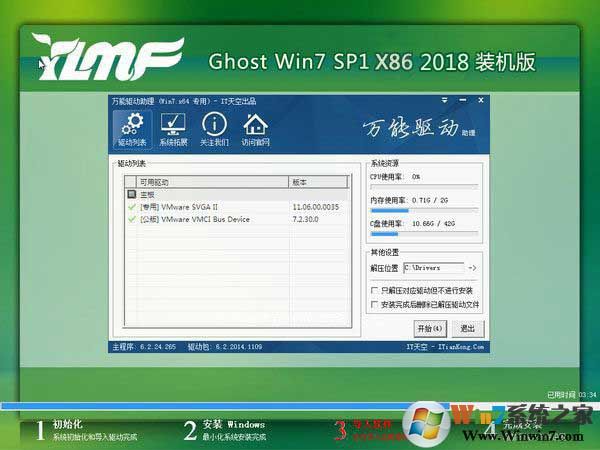Click the 退出 exit button
The width and height of the screenshot is (600, 450).
pyautogui.click(x=468, y=329)
